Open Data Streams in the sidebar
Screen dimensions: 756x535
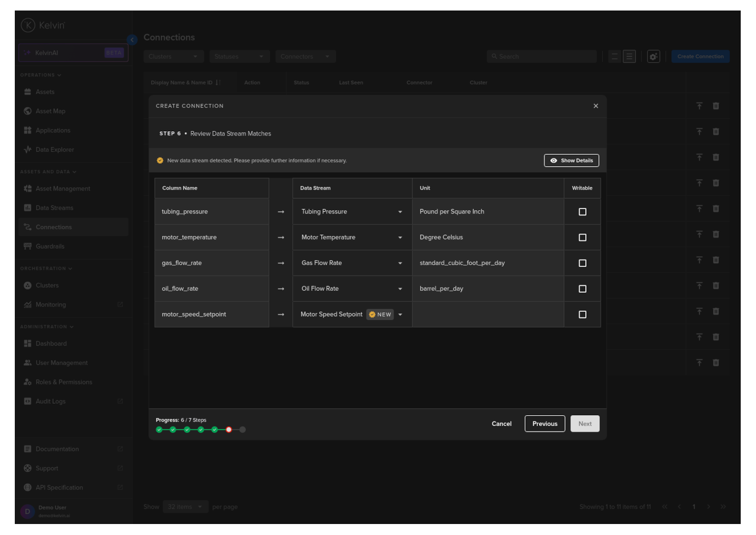pyautogui.click(x=54, y=208)
